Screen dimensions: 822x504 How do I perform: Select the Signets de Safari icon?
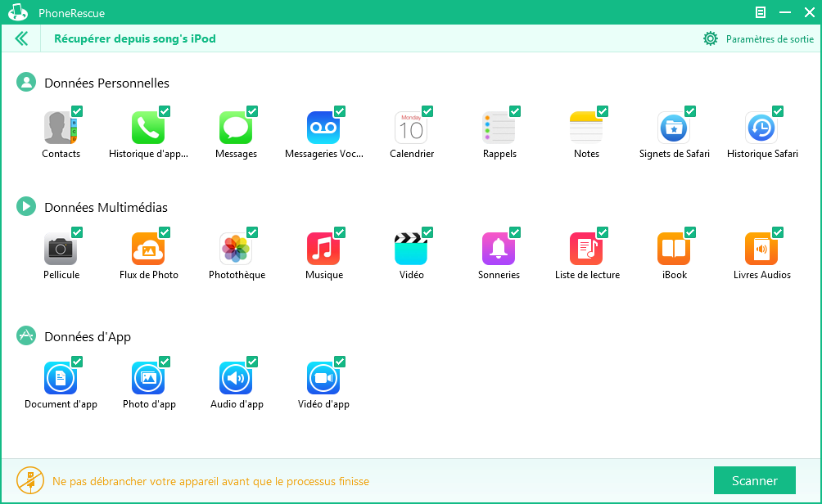pos(674,128)
